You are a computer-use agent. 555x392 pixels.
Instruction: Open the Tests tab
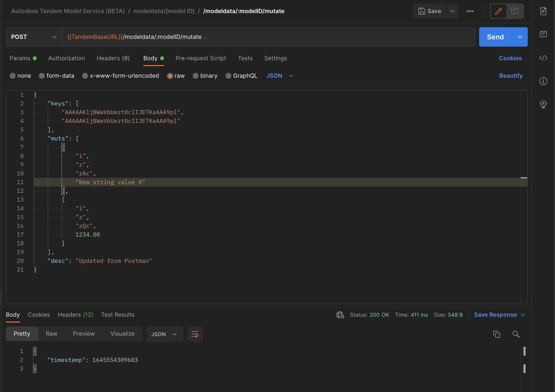click(x=245, y=58)
